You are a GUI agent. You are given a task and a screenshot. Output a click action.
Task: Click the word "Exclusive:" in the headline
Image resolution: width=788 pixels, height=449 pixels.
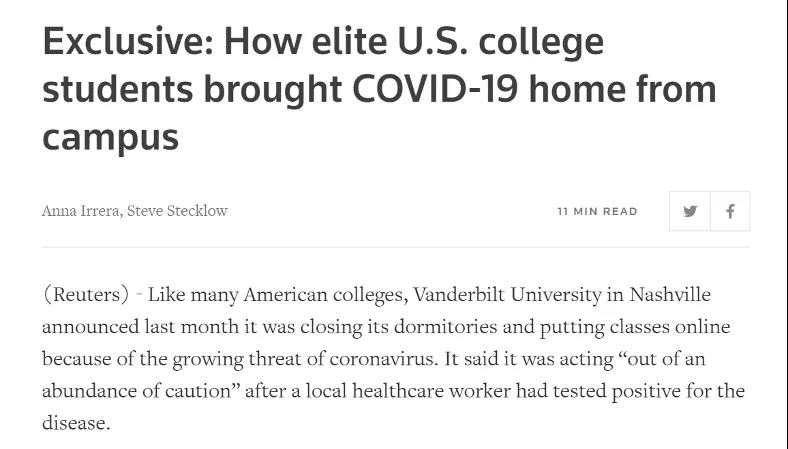coord(129,41)
